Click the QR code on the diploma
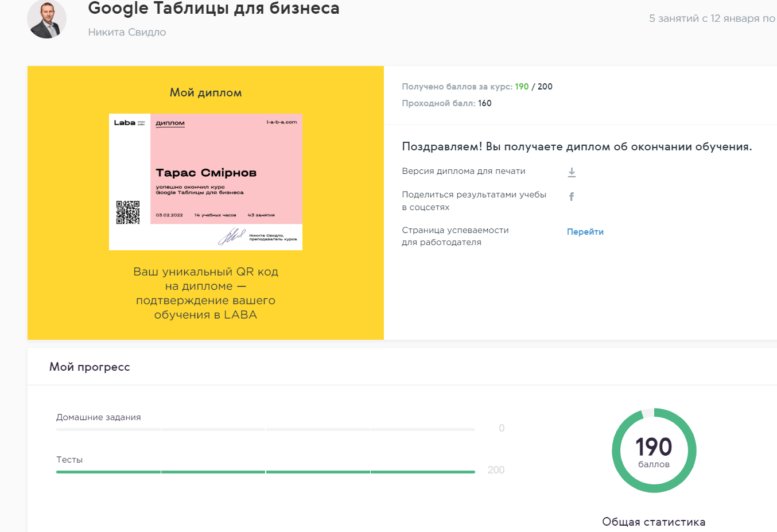The width and height of the screenshot is (777, 532). [x=128, y=212]
